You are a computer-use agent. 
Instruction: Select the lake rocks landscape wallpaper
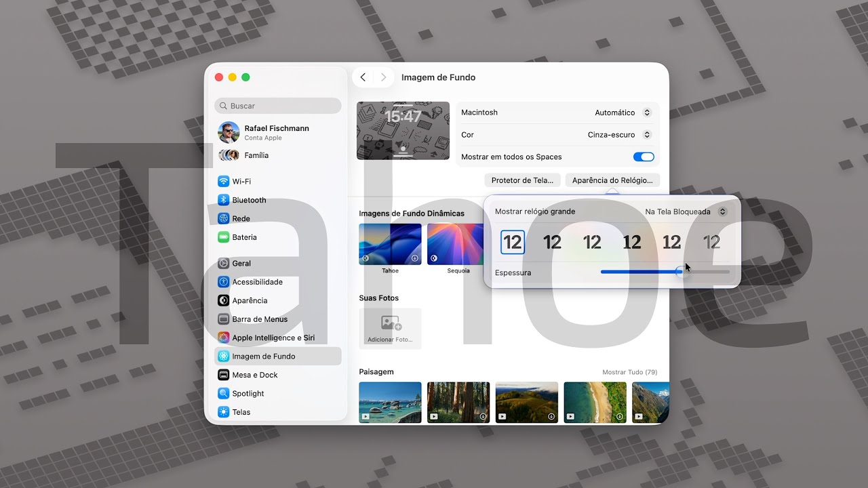click(x=390, y=402)
